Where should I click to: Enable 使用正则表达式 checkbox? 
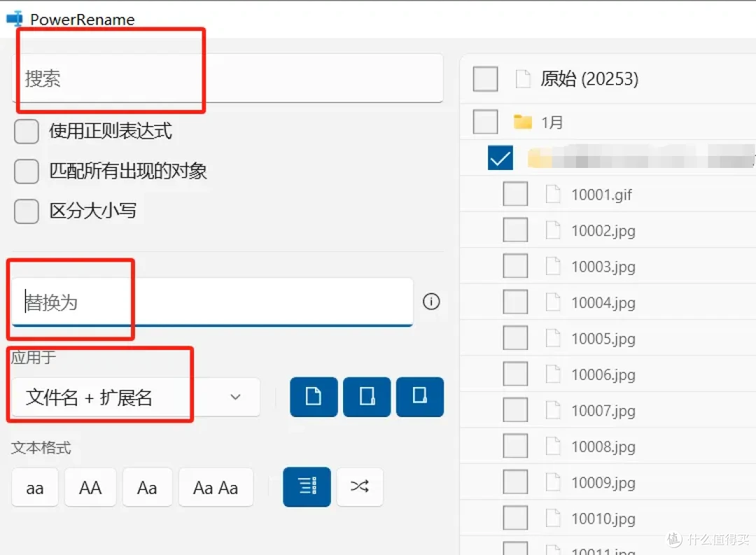click(27, 131)
